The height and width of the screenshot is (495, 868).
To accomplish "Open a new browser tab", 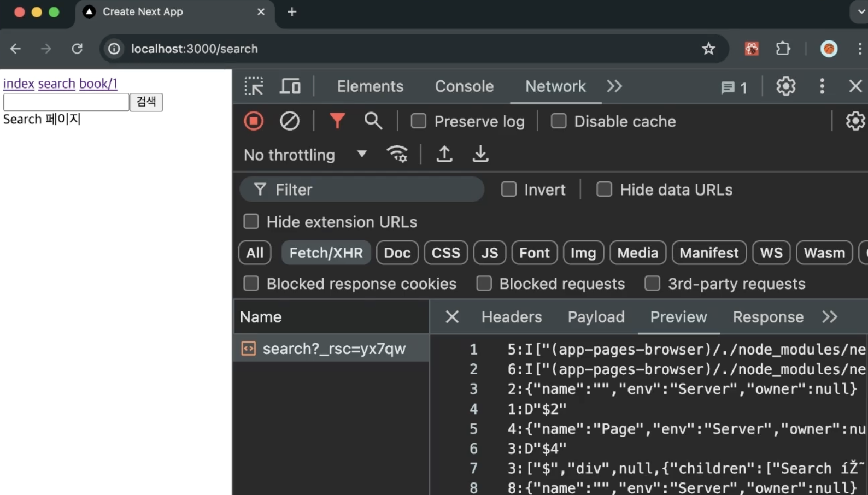I will point(292,12).
